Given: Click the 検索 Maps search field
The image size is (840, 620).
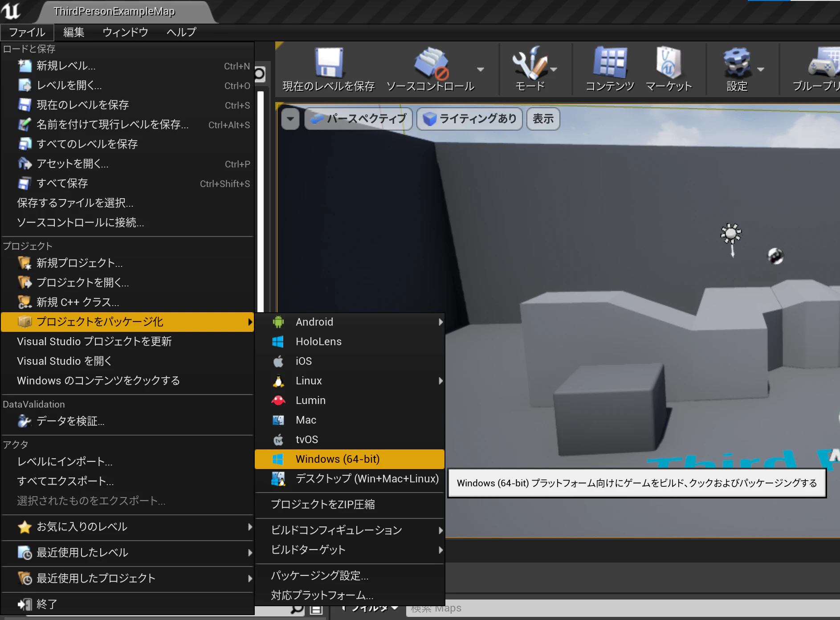Looking at the screenshot, I should 623,608.
